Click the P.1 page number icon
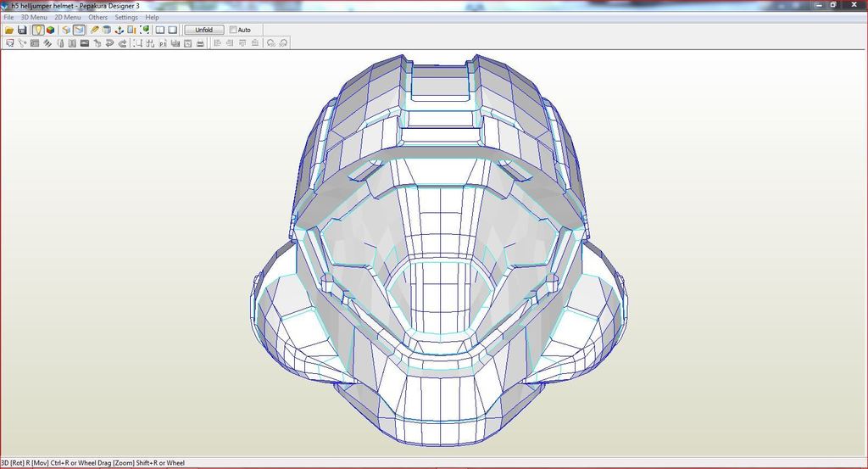 [x=163, y=43]
